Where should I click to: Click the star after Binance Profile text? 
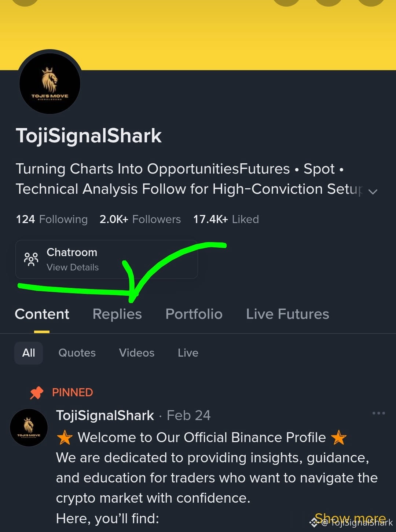(338, 437)
